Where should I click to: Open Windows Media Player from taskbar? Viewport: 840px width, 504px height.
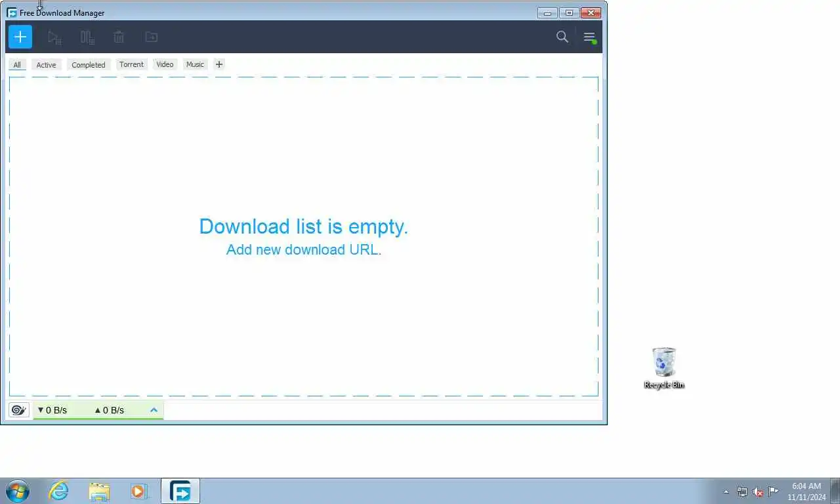[139, 491]
